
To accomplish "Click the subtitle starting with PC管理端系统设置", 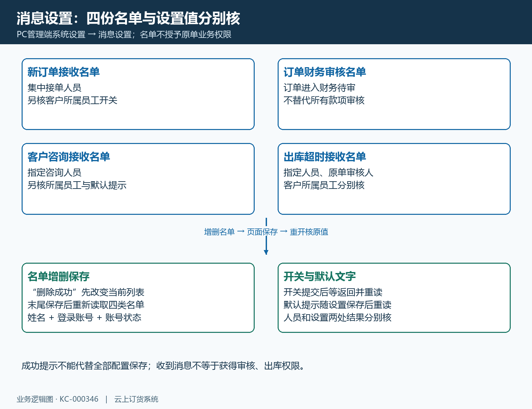I will pyautogui.click(x=124, y=35).
